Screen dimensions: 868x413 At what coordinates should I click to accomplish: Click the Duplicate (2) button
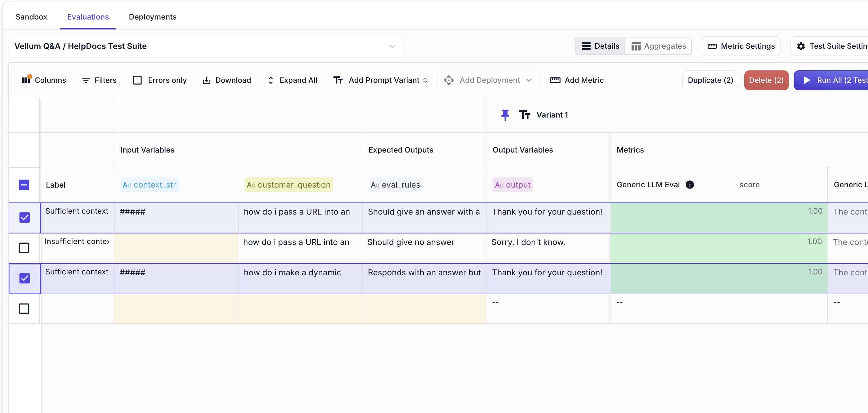pyautogui.click(x=710, y=80)
